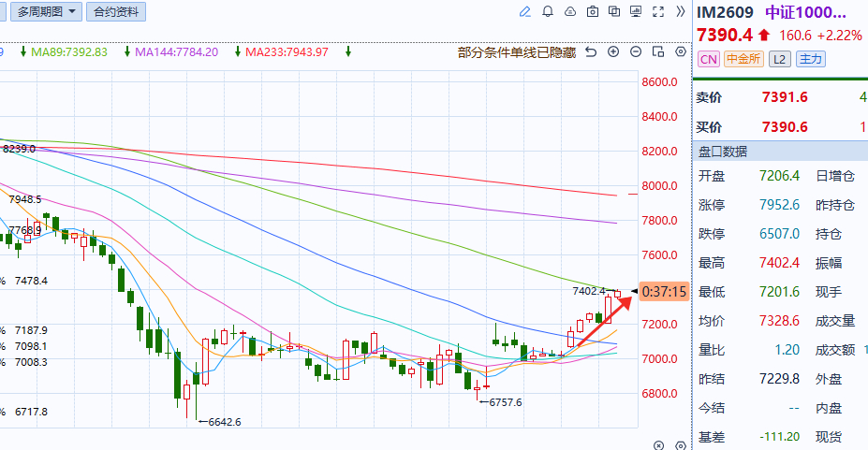Click the green arrow before MA233
The image size is (868, 450).
[238, 52]
